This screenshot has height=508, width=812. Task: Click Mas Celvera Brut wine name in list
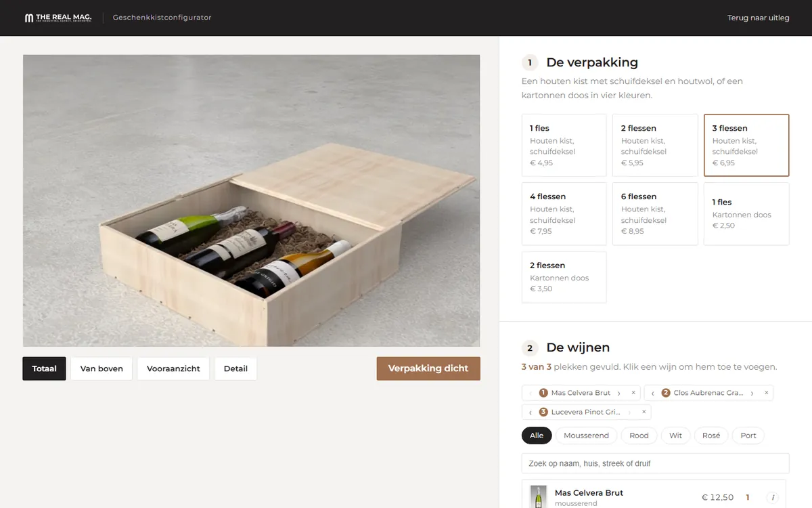589,492
